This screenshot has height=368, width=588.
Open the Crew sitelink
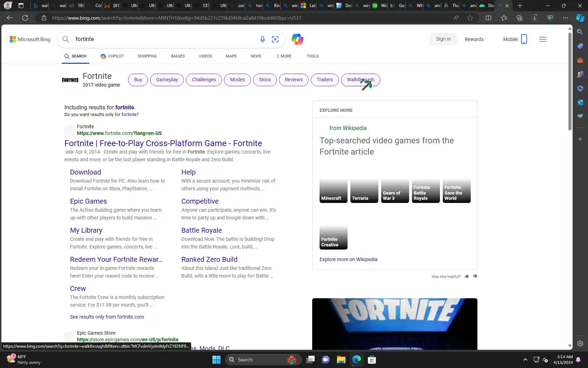tap(78, 288)
